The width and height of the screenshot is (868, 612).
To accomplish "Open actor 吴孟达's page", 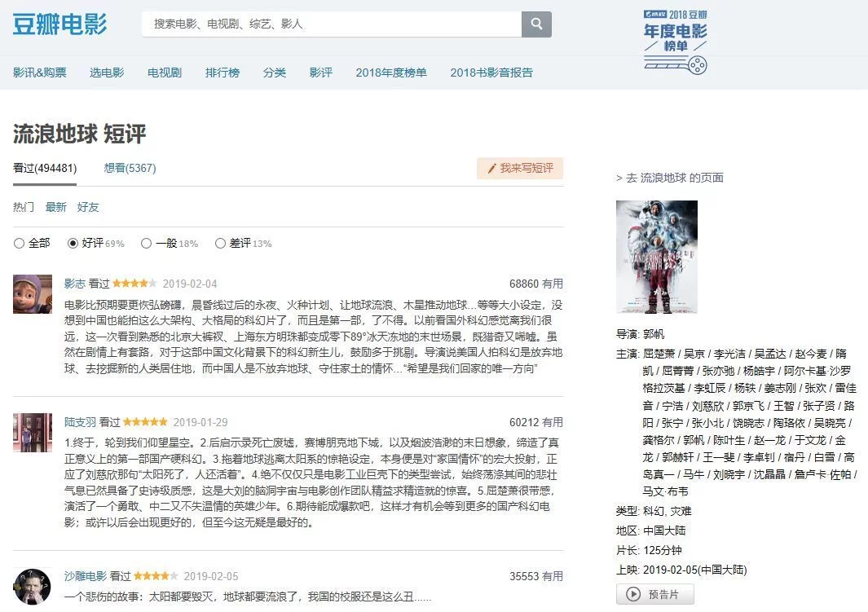I will click(x=770, y=354).
